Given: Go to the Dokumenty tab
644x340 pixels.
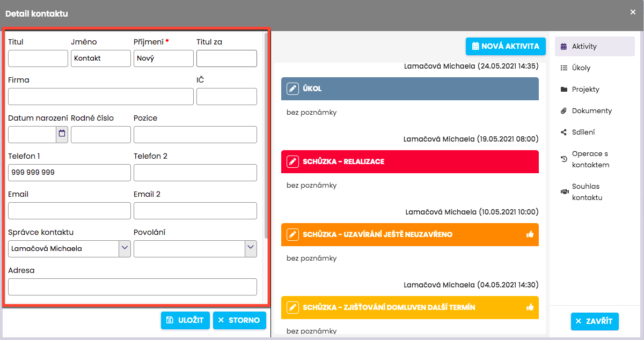Looking at the screenshot, I should [x=591, y=111].
